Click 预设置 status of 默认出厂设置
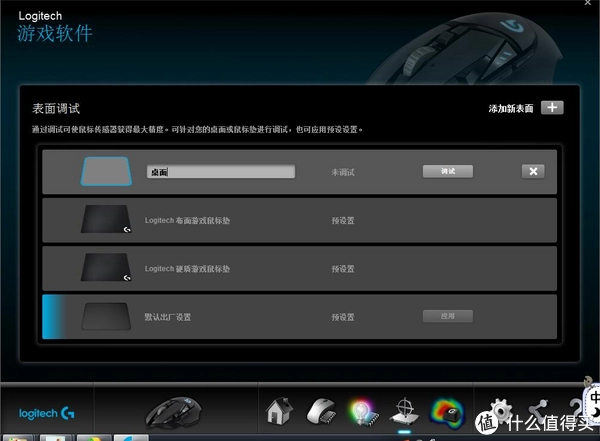600x441 pixels. (343, 317)
